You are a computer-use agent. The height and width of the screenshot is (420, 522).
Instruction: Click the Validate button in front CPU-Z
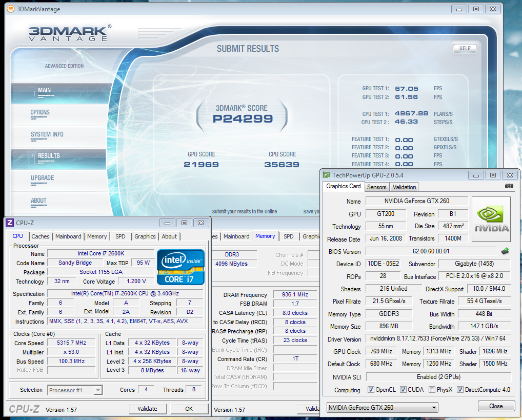click(x=148, y=409)
